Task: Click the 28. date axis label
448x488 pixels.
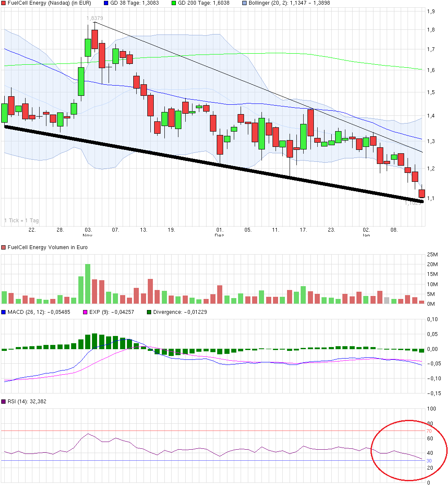Action: 60,230
